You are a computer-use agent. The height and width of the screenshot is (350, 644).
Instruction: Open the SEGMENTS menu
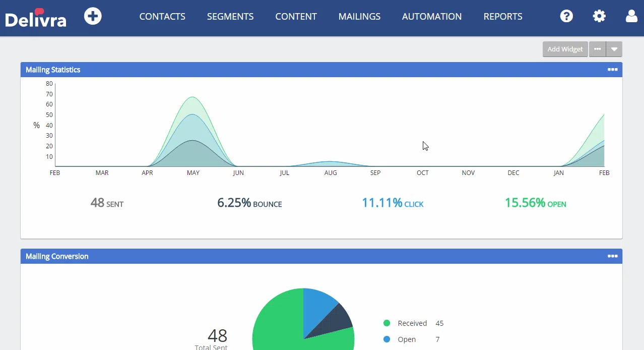pyautogui.click(x=230, y=17)
